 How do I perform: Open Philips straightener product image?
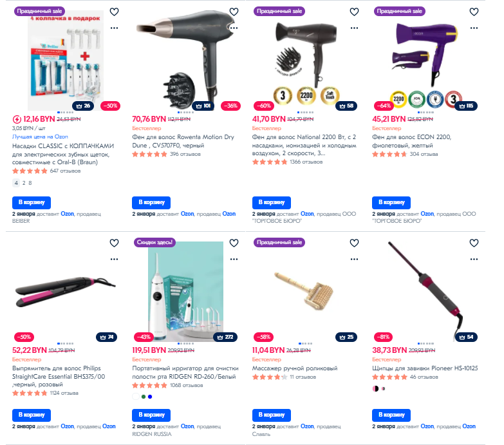click(x=66, y=291)
